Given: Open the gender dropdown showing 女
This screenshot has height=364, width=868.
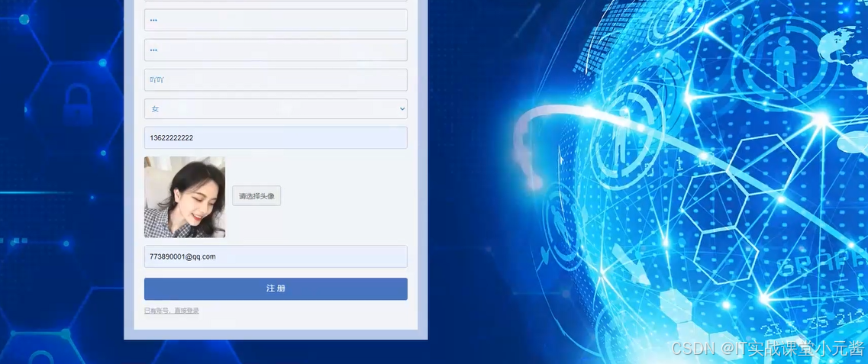Looking at the screenshot, I should 276,109.
